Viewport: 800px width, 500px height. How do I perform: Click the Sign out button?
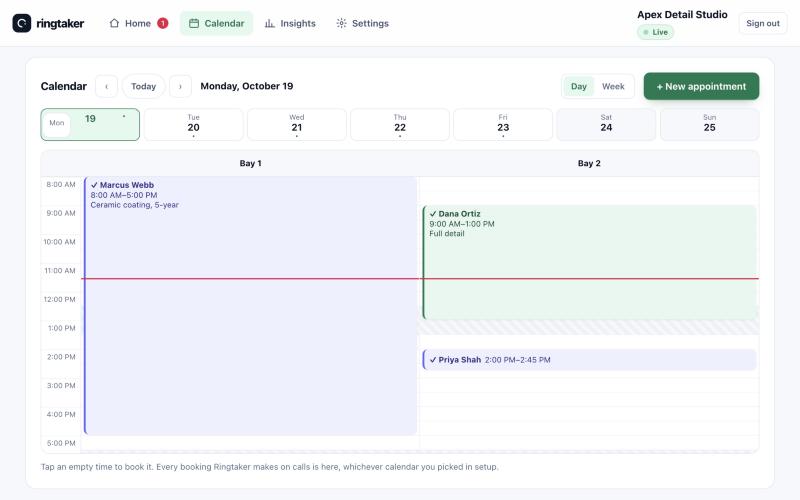(x=763, y=23)
